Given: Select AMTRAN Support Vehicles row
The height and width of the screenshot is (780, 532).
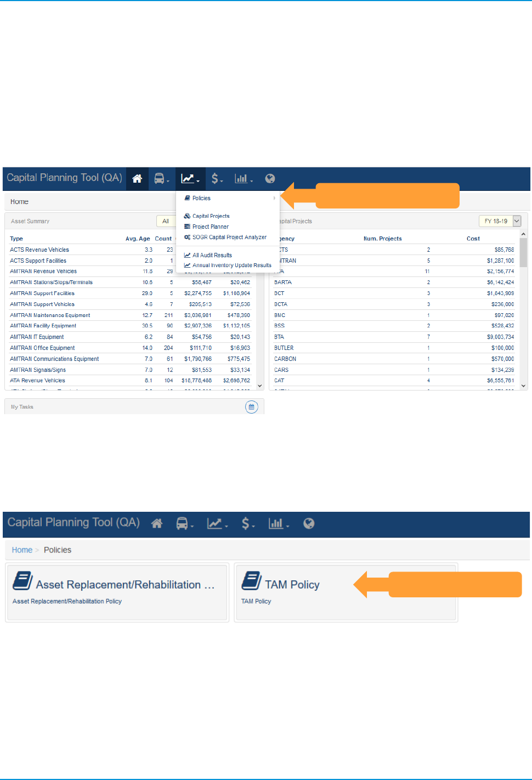Looking at the screenshot, I should (130, 304).
